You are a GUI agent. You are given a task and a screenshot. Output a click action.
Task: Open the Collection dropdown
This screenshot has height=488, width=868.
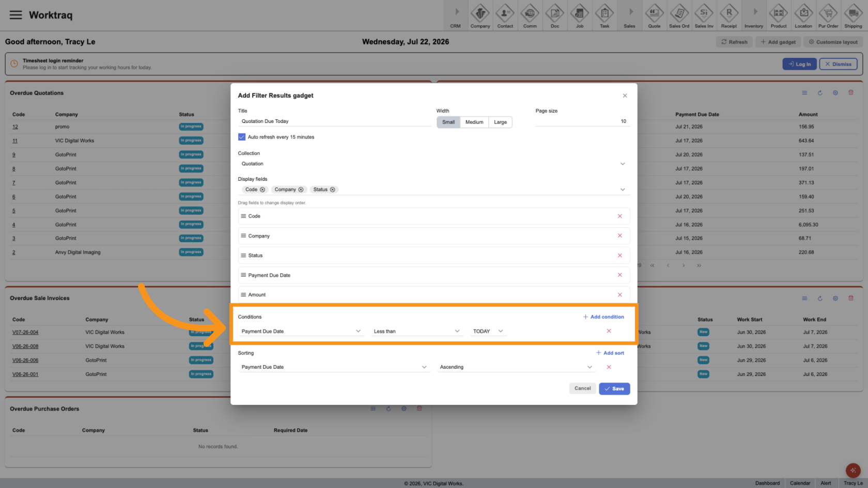click(433, 164)
